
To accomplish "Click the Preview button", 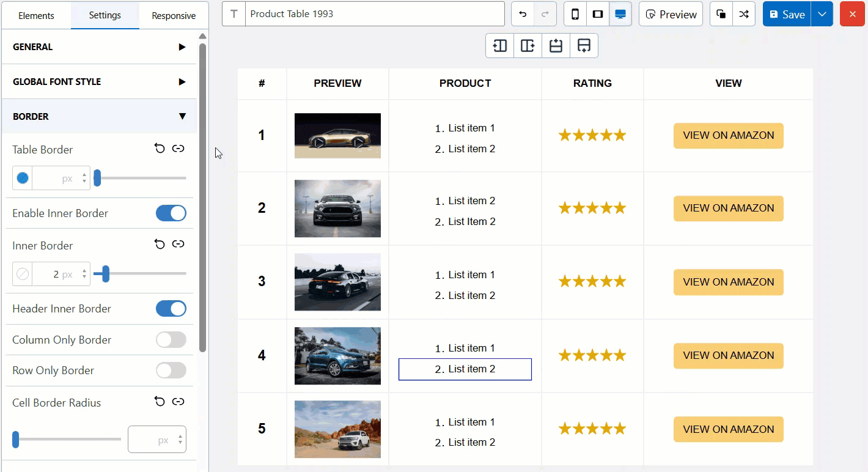I will click(671, 14).
